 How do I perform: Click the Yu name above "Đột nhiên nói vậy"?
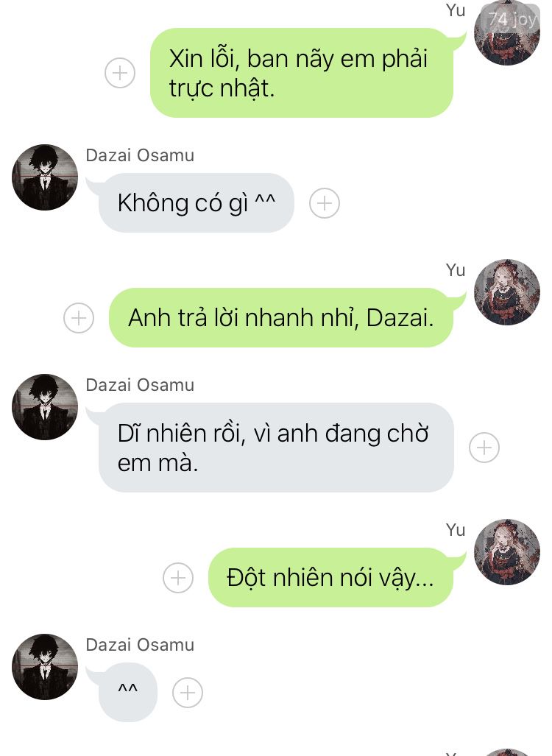click(x=456, y=530)
